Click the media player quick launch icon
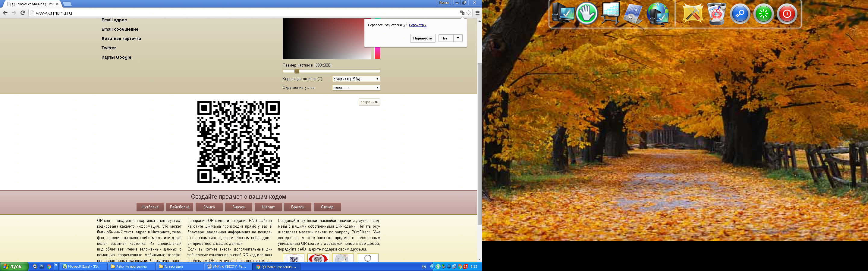Image resolution: width=868 pixels, height=271 pixels. pos(35,266)
